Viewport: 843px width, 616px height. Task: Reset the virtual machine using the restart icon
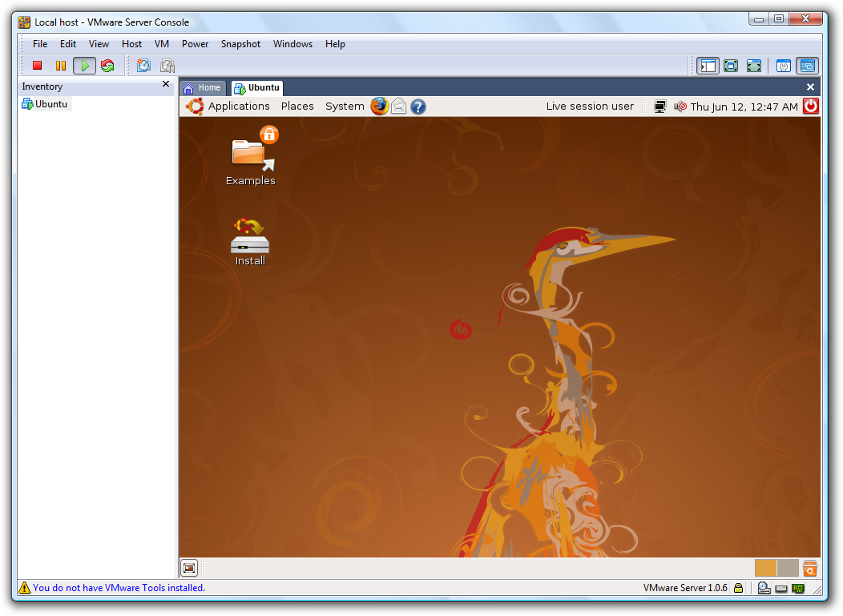pos(107,66)
